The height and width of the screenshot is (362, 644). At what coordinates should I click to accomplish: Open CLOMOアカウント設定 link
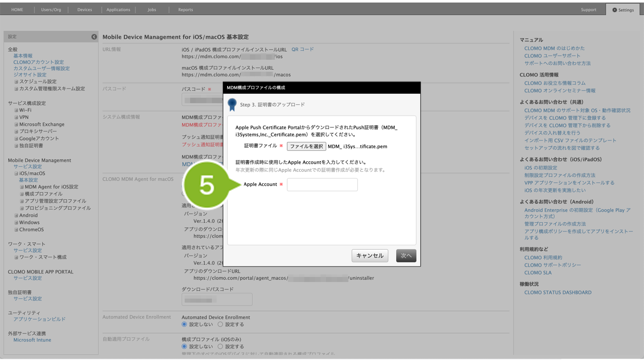click(x=38, y=62)
